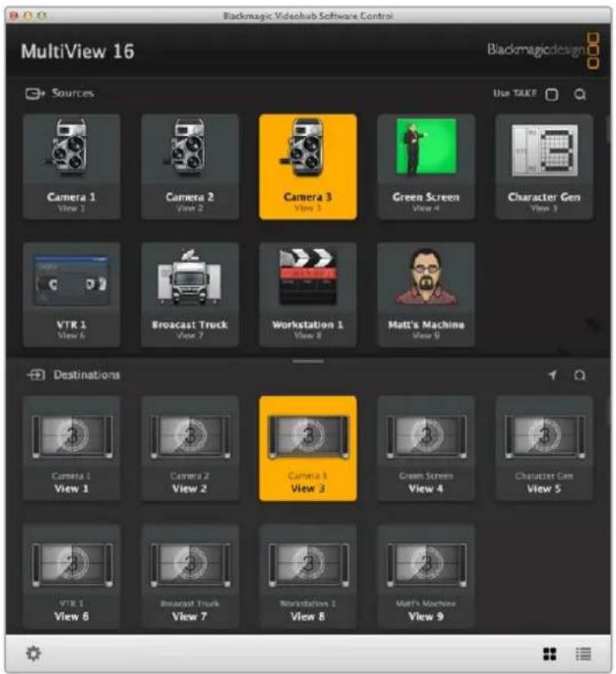Click the Destinations heading label
Screen dimensions: 616x674
87,375
